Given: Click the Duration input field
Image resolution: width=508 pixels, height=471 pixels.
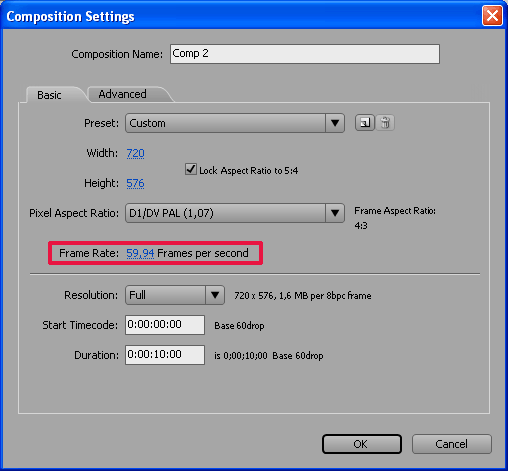Looking at the screenshot, I should (x=165, y=355).
